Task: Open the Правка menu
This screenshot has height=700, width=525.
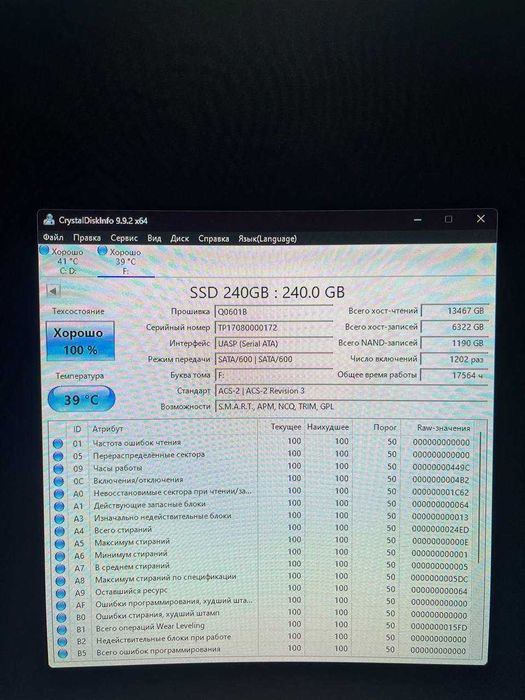Action: click(x=87, y=238)
